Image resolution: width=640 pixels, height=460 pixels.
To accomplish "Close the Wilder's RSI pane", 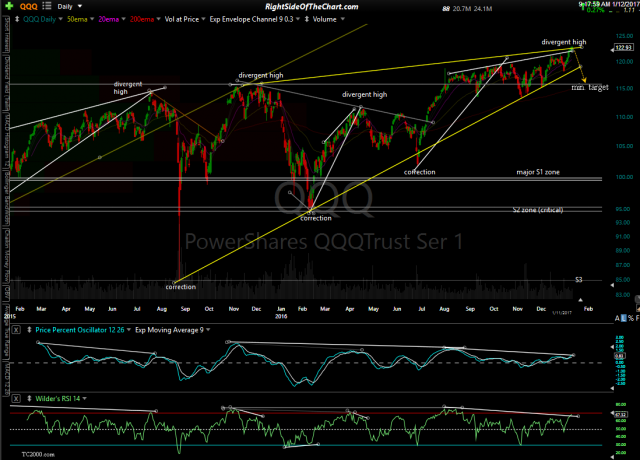I will coord(16,399).
